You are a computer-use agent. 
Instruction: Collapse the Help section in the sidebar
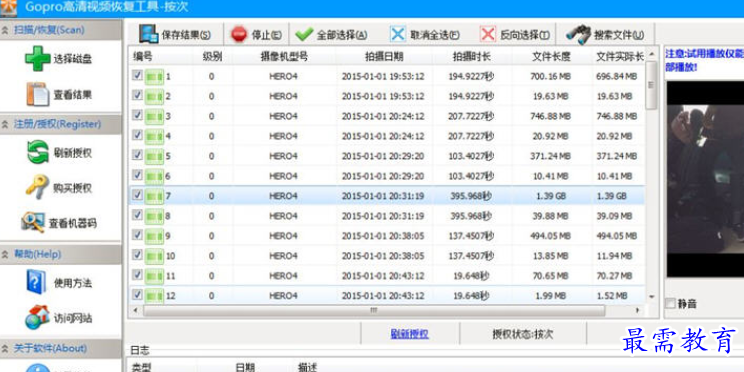tap(5, 255)
